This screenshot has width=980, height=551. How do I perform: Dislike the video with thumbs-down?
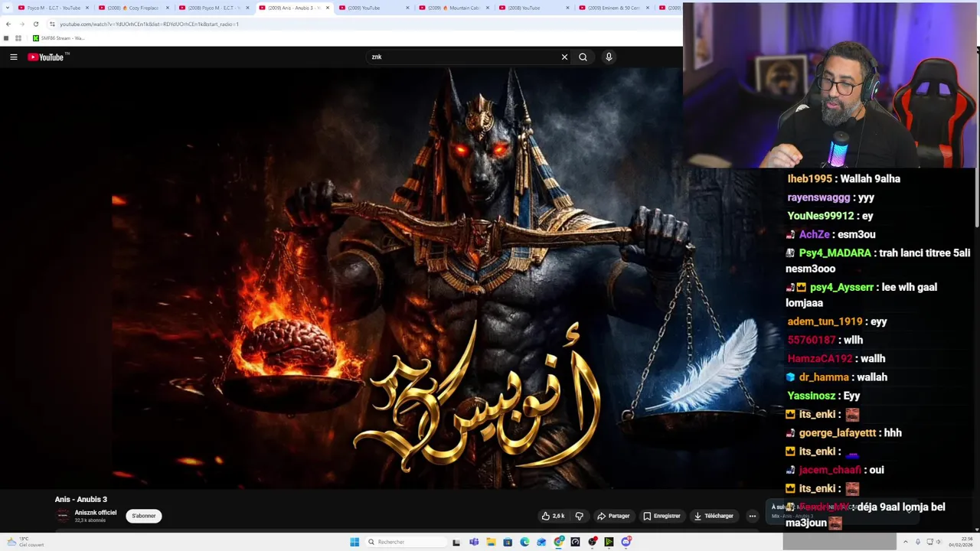(x=580, y=516)
